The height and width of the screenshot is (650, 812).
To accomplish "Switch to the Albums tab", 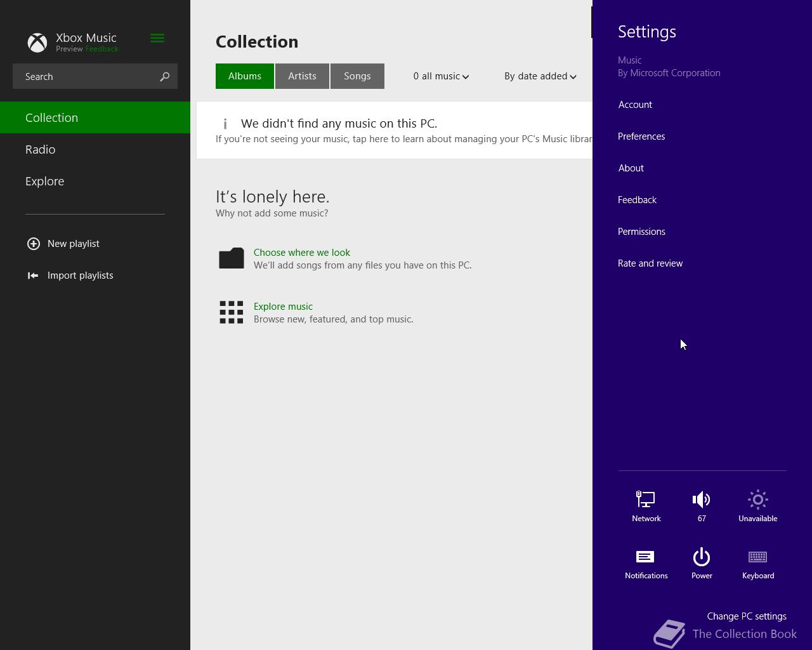I will (245, 76).
